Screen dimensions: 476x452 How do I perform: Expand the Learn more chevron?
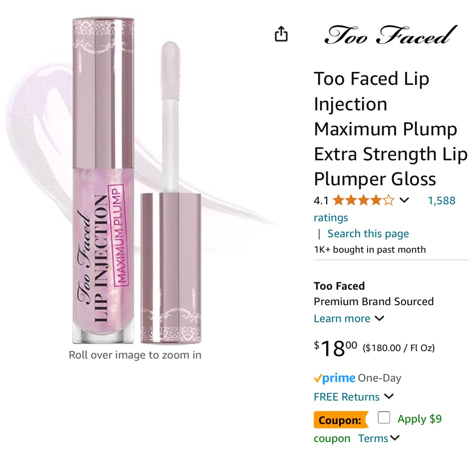point(380,318)
